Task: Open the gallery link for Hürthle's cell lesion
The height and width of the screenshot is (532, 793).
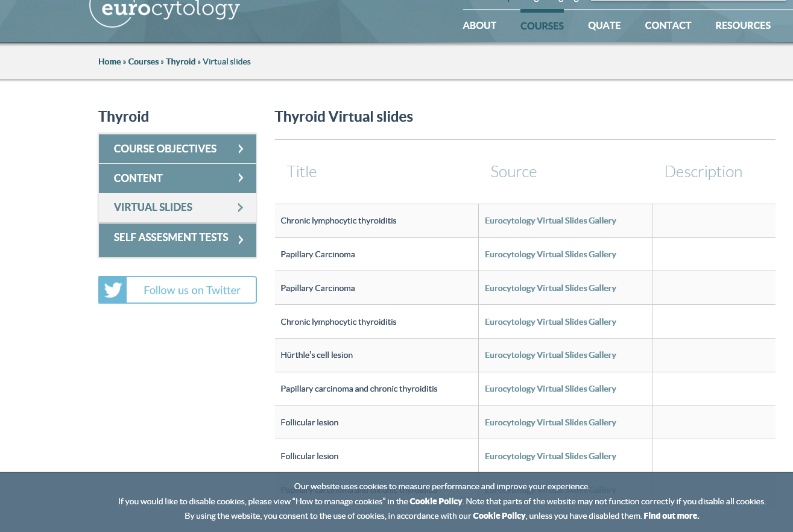Action: pyautogui.click(x=551, y=355)
